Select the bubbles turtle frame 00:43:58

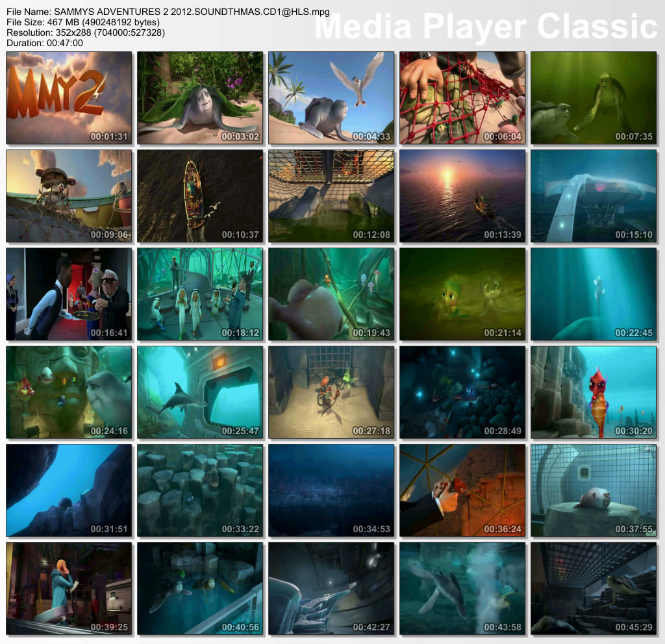tap(462, 588)
